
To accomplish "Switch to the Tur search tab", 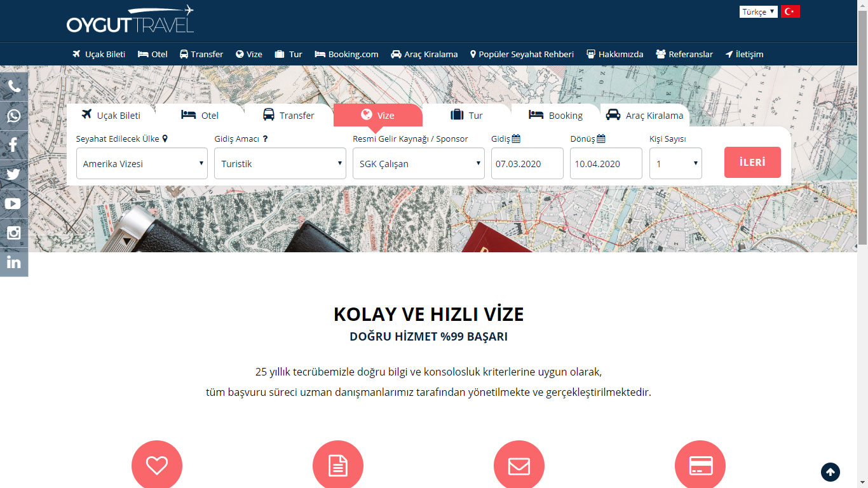I will [x=467, y=115].
